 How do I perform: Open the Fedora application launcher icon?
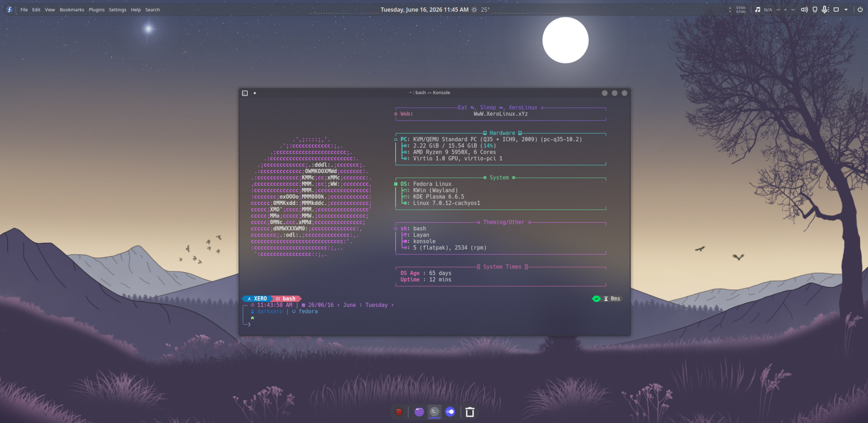coord(9,10)
